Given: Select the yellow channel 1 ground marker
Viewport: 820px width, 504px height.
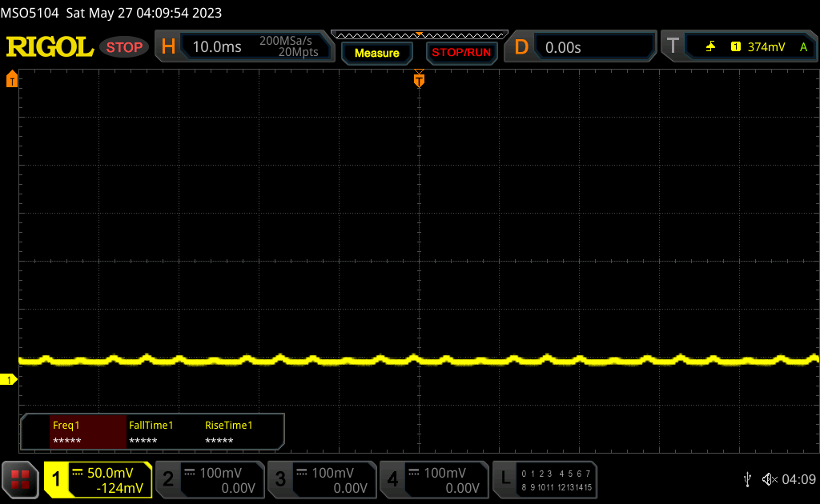Looking at the screenshot, I should click(x=9, y=379).
